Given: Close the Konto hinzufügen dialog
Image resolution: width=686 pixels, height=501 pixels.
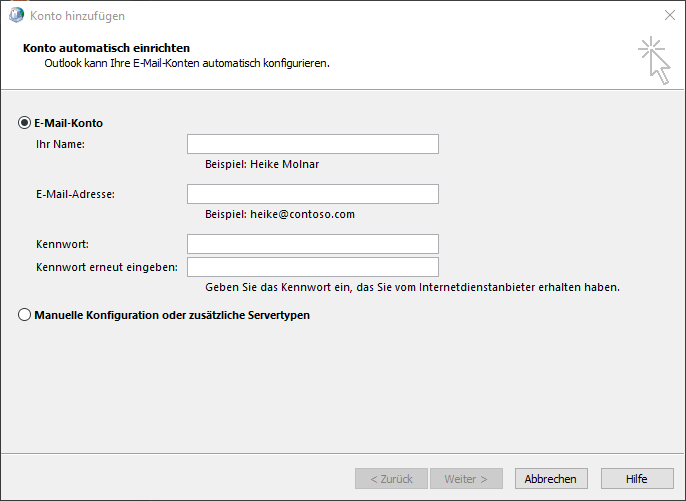Looking at the screenshot, I should (669, 16).
